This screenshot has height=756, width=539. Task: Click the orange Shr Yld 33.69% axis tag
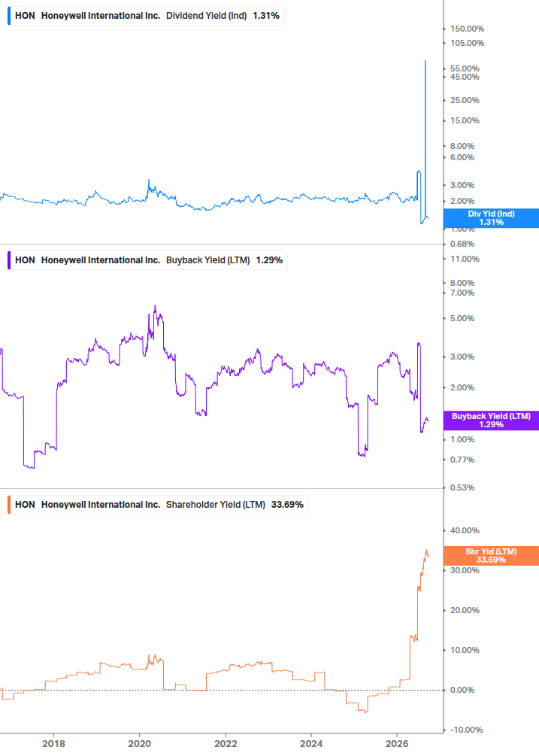click(491, 555)
